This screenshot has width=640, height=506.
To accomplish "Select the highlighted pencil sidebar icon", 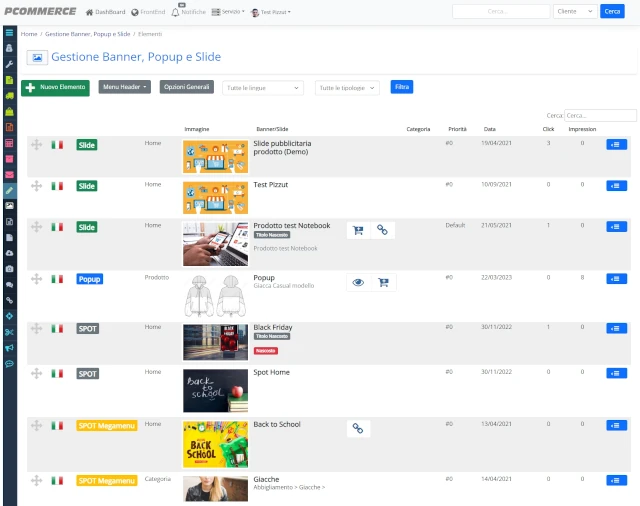I will 9,190.
